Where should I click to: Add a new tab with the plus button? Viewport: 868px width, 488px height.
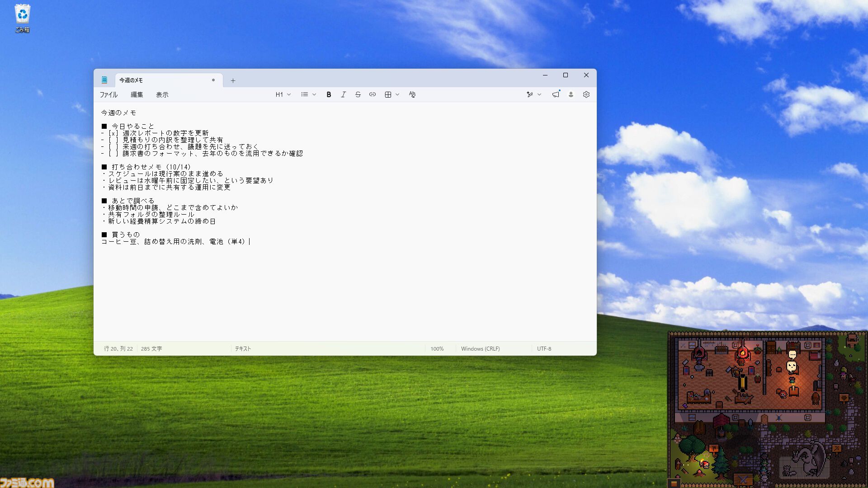[233, 80]
